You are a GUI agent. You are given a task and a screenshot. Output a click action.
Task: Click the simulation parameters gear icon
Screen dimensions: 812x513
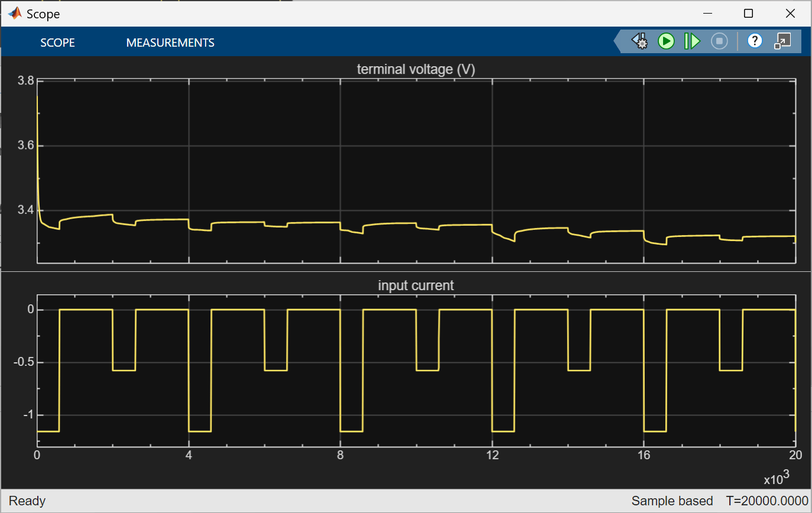coord(639,41)
